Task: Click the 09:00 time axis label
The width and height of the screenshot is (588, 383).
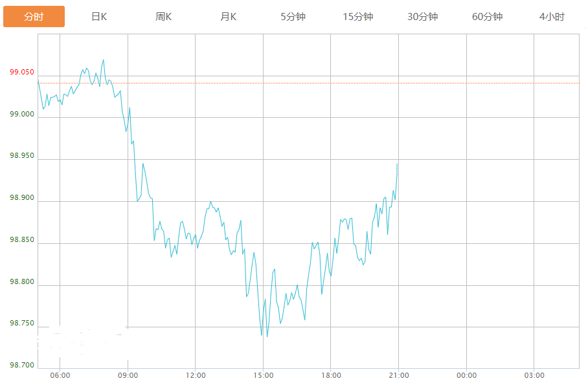Action: tap(128, 375)
